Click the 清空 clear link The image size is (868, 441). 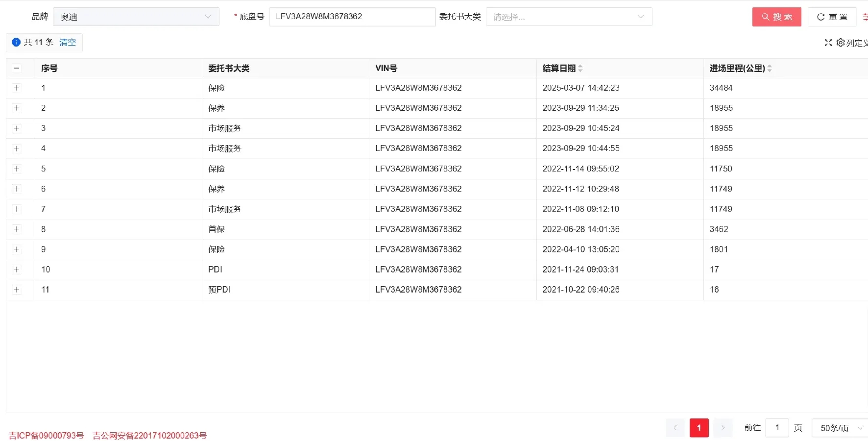(x=68, y=42)
